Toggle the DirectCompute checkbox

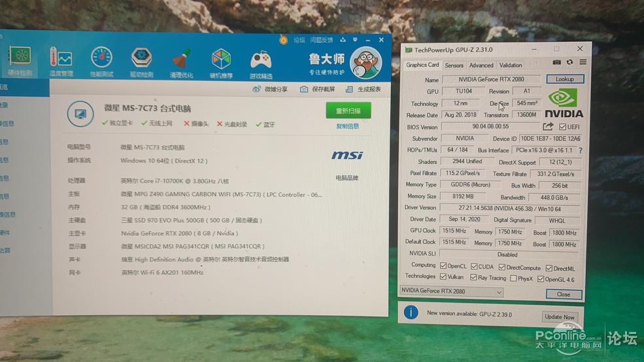(502, 267)
